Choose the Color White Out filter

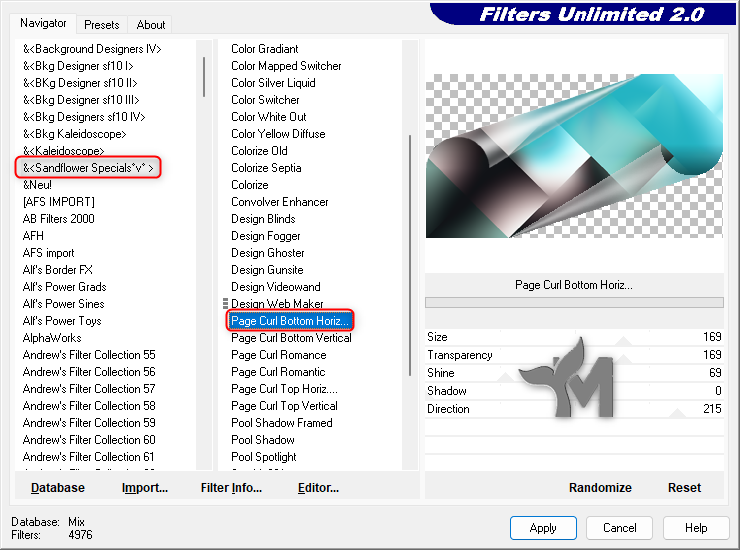coord(269,117)
